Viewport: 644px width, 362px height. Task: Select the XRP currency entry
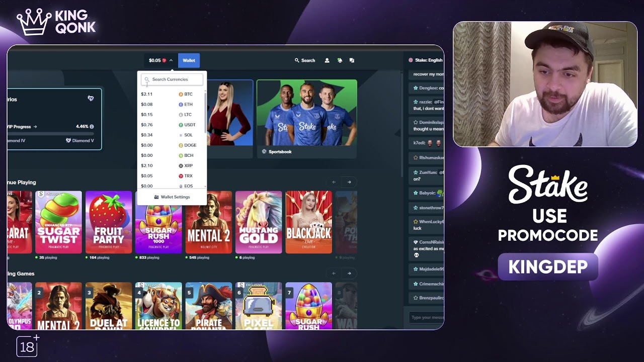171,165
